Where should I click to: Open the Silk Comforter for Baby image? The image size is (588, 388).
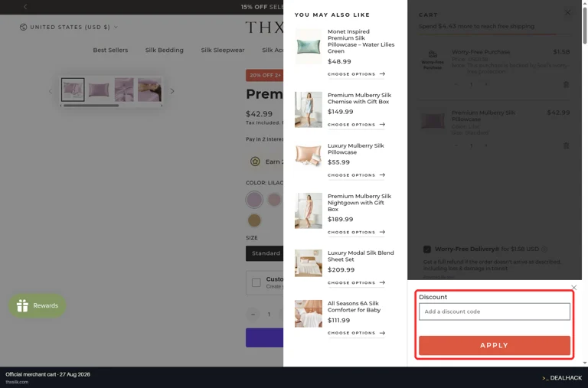coord(309,314)
